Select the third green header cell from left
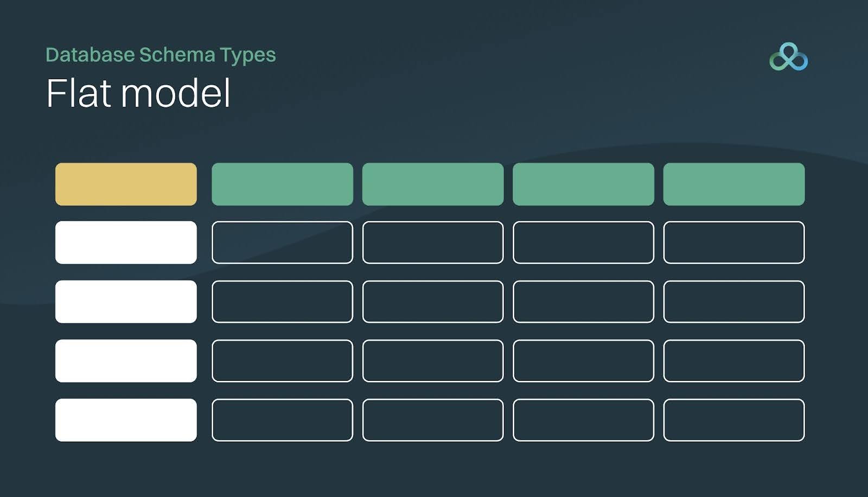The width and height of the screenshot is (868, 497). coord(583,184)
